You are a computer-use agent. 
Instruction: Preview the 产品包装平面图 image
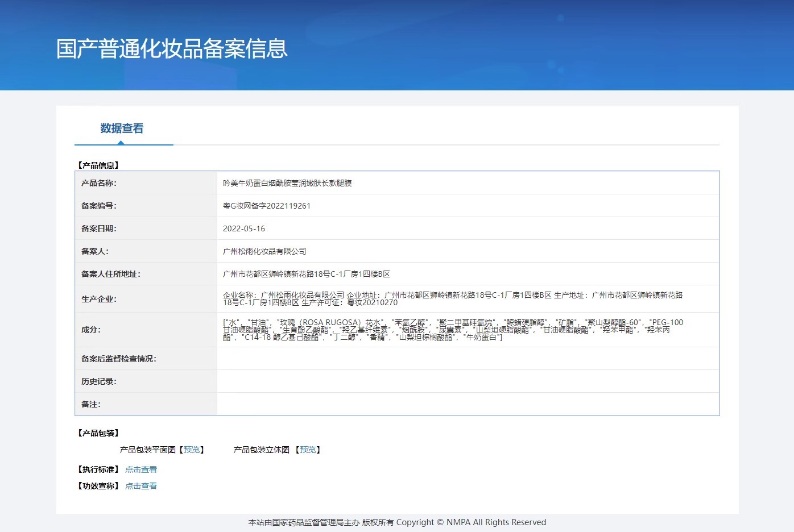tap(192, 450)
